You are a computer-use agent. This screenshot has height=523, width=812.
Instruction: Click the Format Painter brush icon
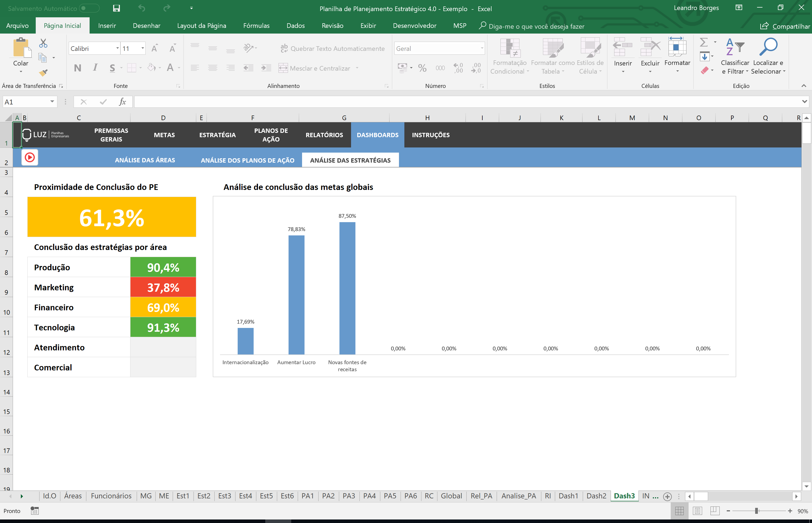coord(43,72)
